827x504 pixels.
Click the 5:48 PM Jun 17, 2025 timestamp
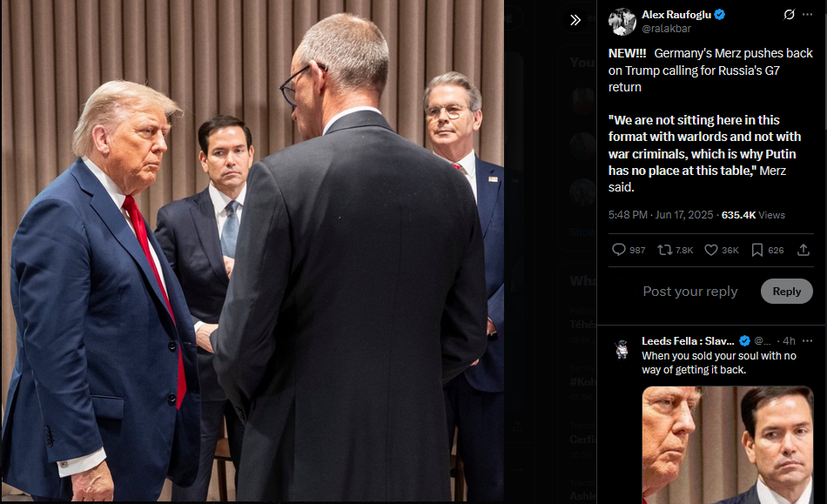pyautogui.click(x=661, y=215)
